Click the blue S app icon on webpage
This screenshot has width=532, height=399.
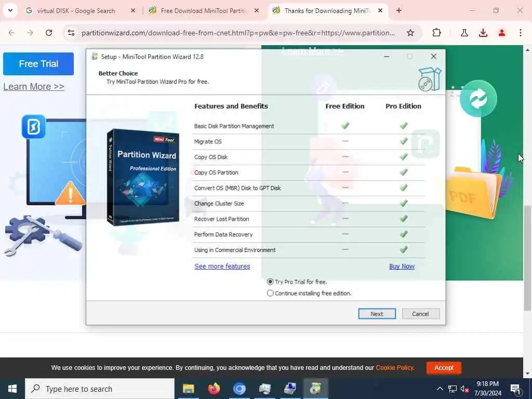pyautogui.click(x=34, y=127)
